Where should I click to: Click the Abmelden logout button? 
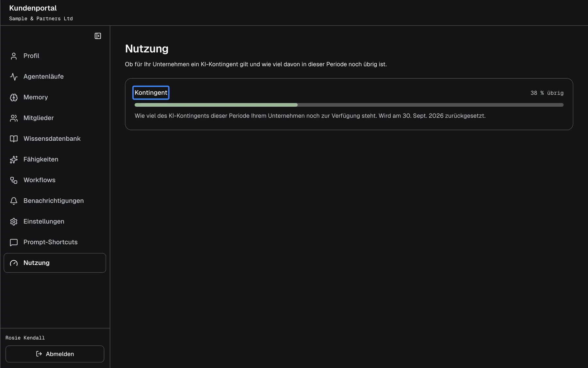click(x=55, y=354)
